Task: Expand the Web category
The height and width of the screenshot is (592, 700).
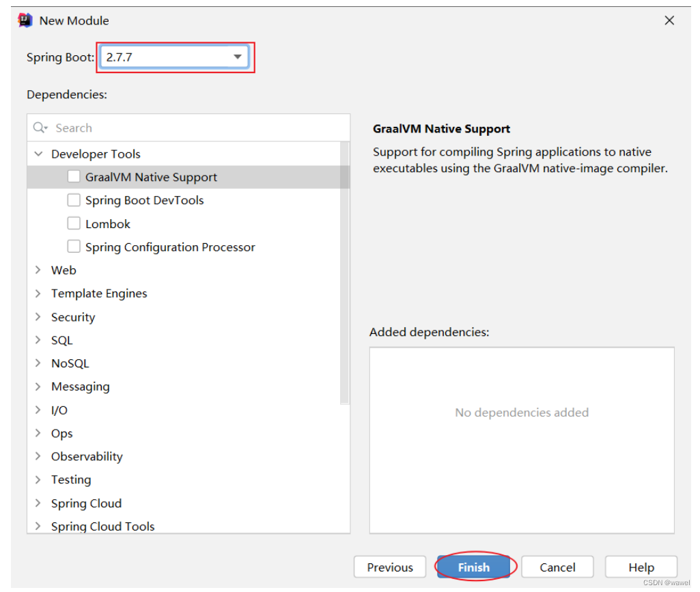Action: tap(38, 270)
